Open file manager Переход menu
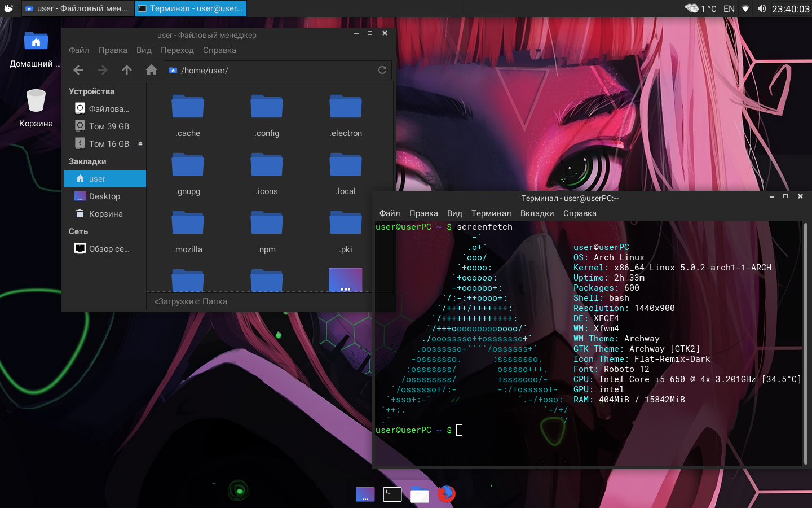Screen dimensions: 812x508 (x=177, y=50)
